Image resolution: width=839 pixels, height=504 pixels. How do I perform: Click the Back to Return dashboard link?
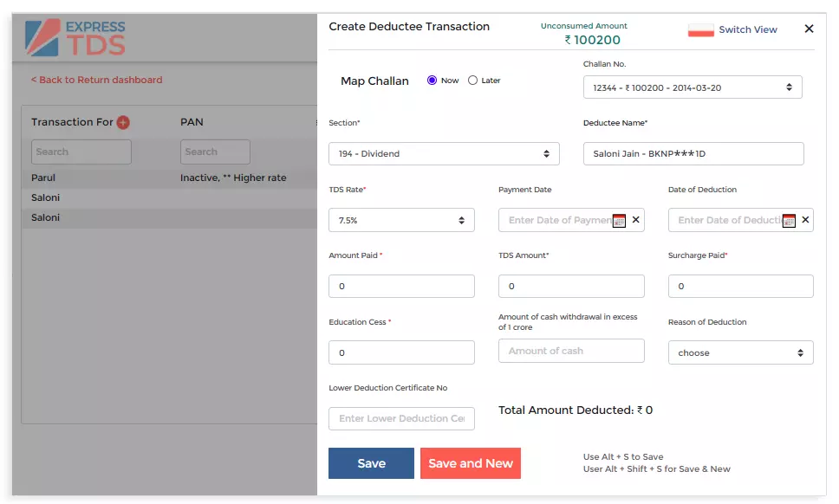[x=94, y=79]
